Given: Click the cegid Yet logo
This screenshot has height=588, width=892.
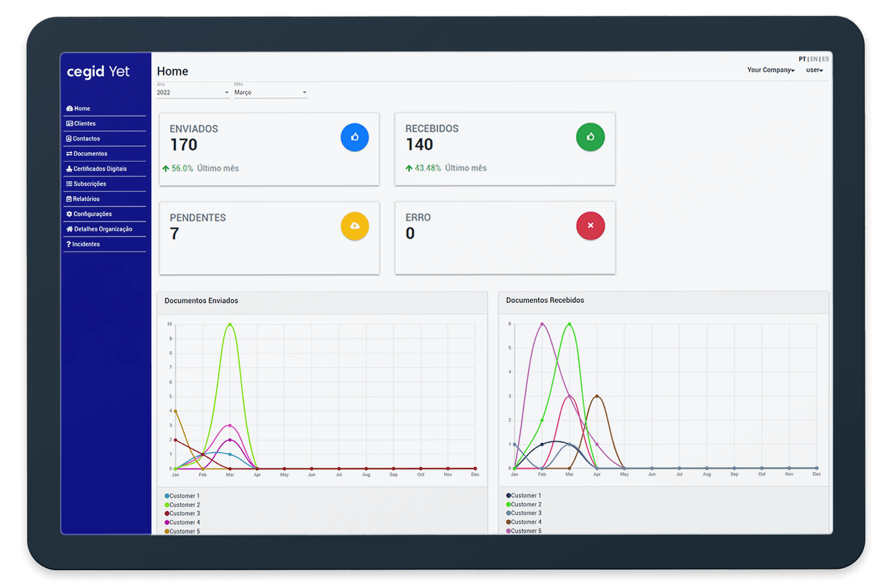Looking at the screenshot, I should pos(98,72).
